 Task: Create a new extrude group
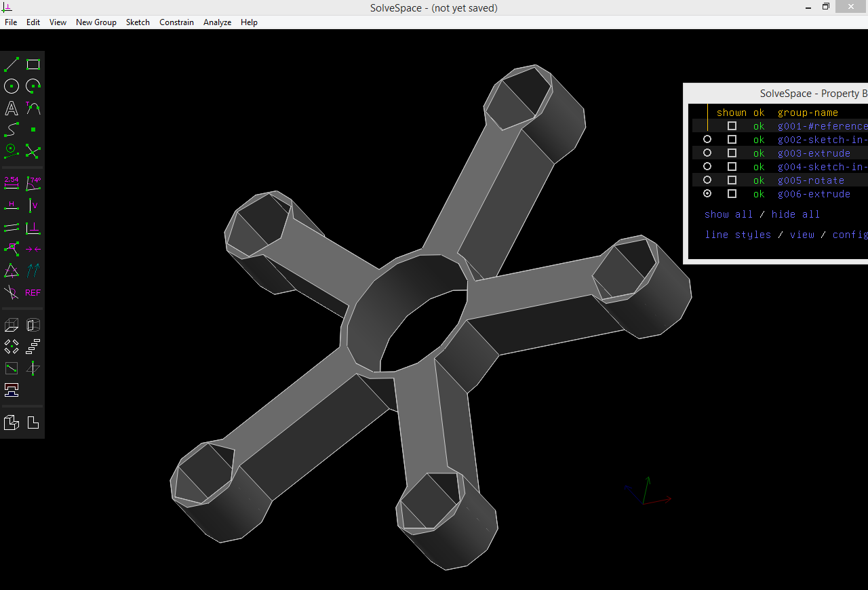pos(12,325)
